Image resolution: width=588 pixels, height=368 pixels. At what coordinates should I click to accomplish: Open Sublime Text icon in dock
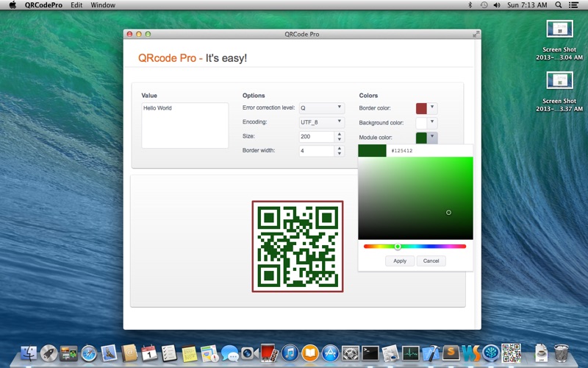[451, 353]
